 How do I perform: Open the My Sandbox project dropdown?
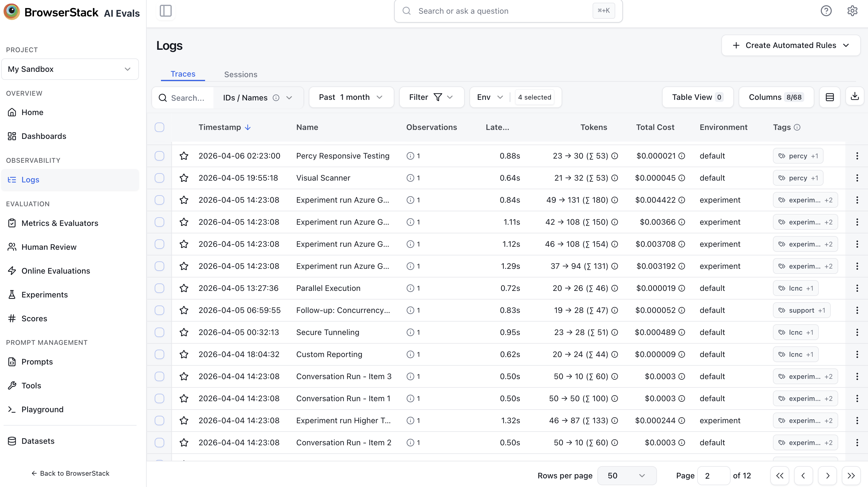pos(70,69)
